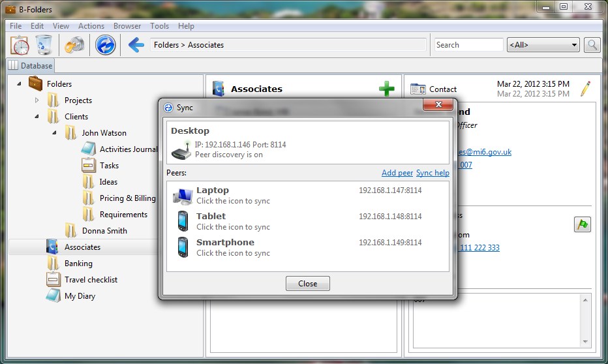Click the key lock database icon
Screen dimensions: 608x364
[74, 45]
